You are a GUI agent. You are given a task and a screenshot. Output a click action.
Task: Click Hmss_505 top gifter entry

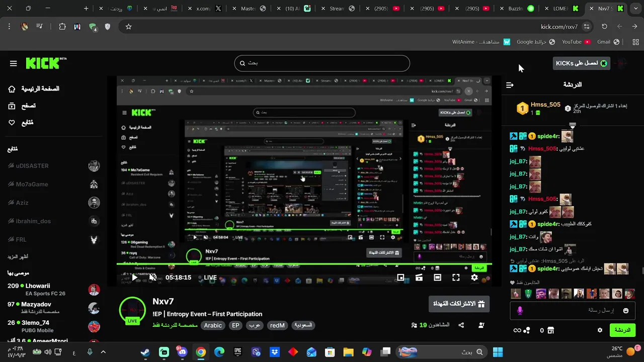click(538, 108)
